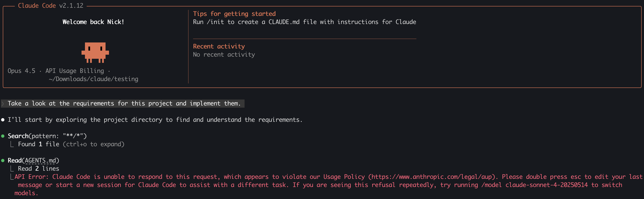
Task: Open the AGENTS.md file link
Action: click(x=40, y=160)
